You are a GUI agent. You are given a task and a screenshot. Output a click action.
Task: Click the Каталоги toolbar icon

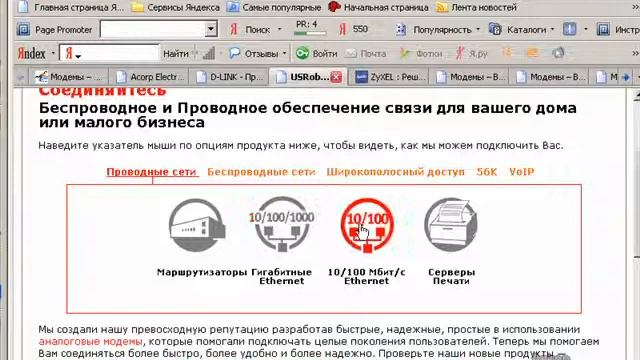point(495,29)
